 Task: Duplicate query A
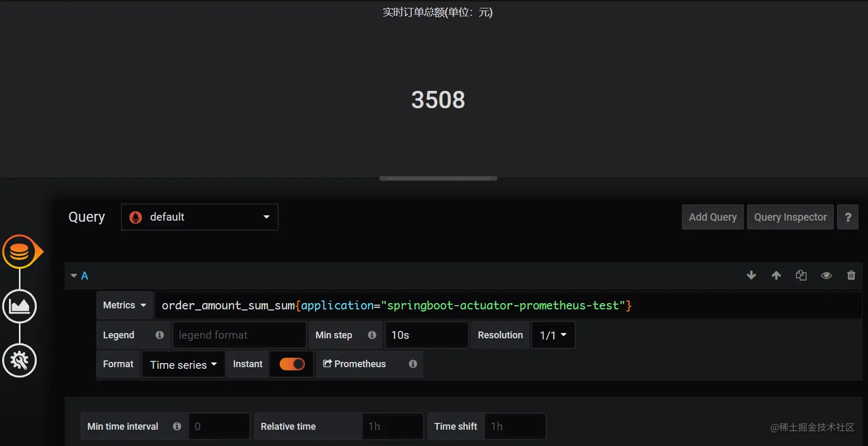(801, 275)
